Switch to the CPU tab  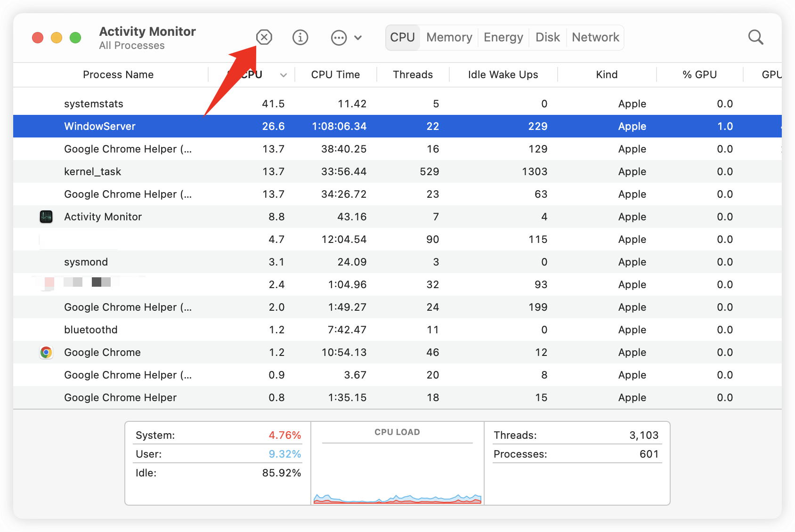403,37
